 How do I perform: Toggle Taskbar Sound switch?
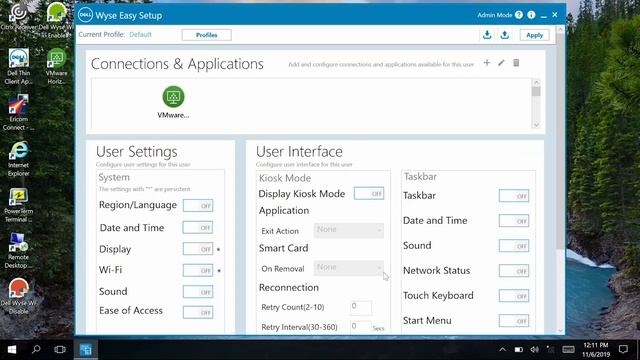[514, 246]
